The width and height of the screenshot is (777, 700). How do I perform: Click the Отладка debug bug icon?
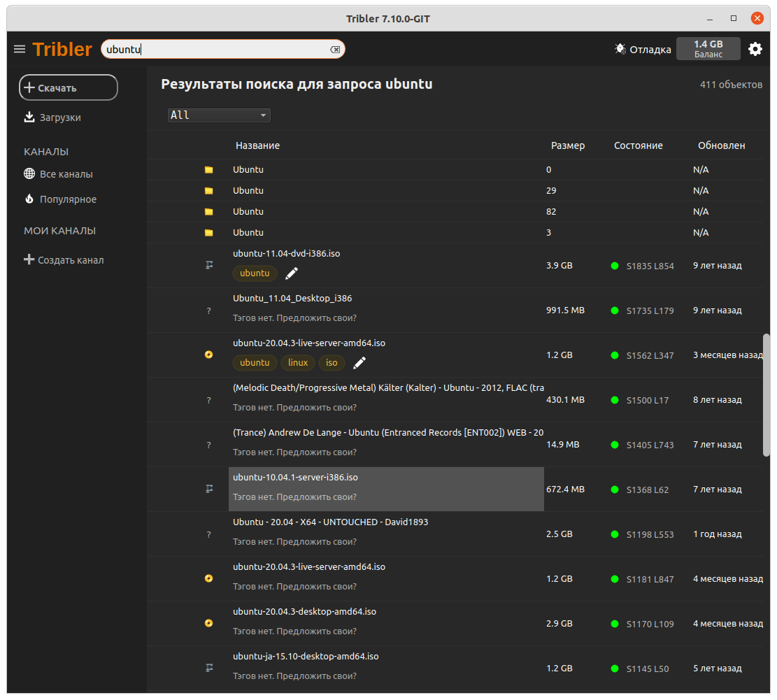(620, 49)
